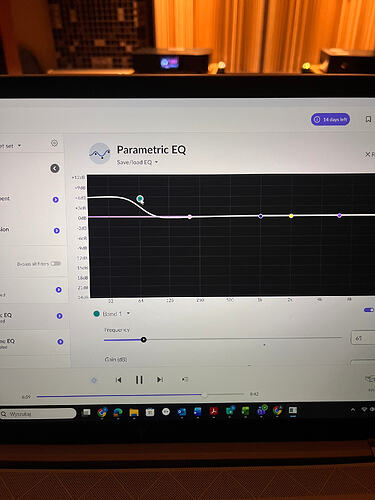Click the blue shuffle icon left of previous

[x=94, y=380]
